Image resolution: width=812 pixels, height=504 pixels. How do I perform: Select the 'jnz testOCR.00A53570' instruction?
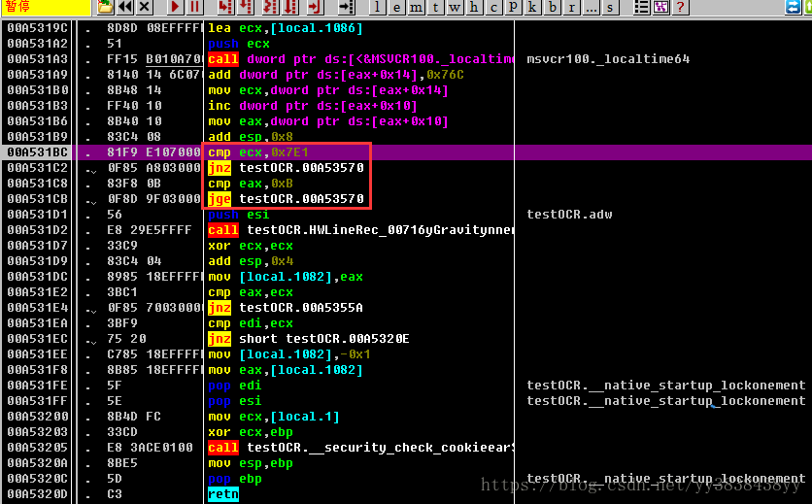tap(286, 168)
